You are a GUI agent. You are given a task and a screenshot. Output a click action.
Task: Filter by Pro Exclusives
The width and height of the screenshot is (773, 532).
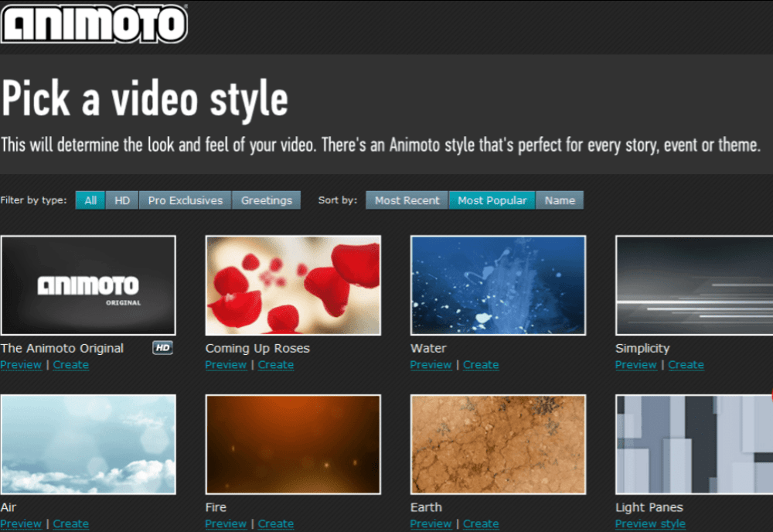click(x=186, y=200)
